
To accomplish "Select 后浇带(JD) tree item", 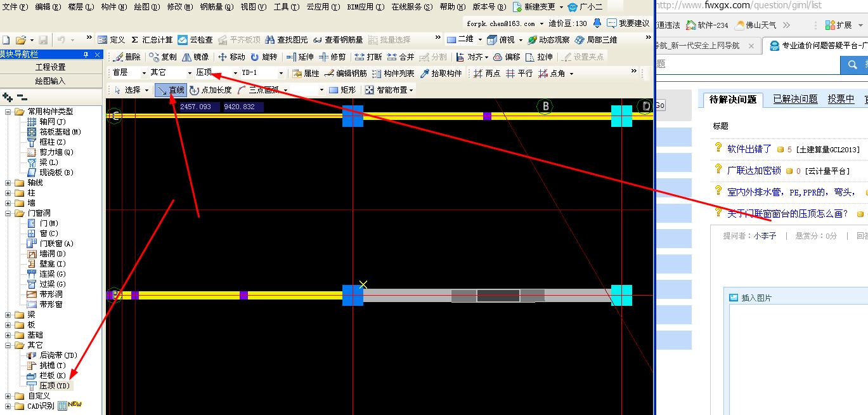I will 58,355.
